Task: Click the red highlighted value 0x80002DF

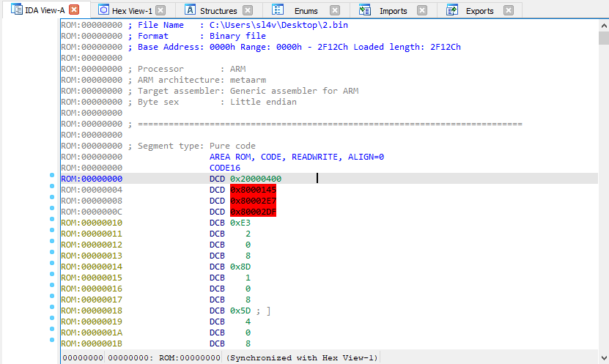Action: coord(254,212)
